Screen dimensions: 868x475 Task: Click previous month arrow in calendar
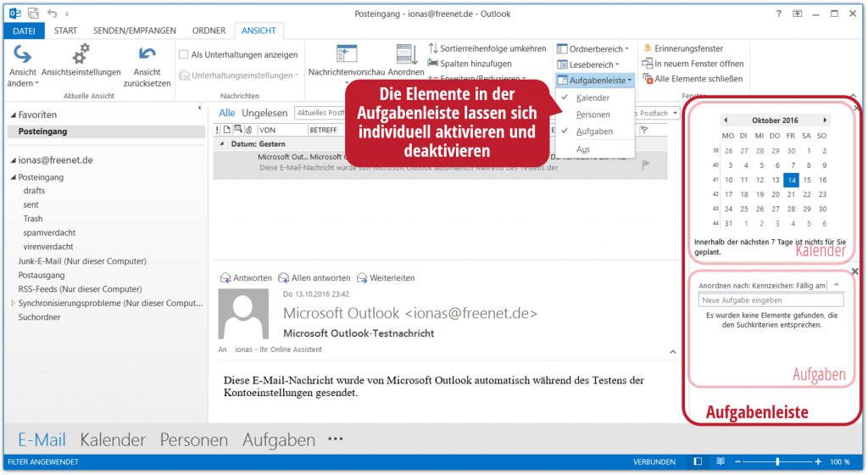click(x=726, y=120)
